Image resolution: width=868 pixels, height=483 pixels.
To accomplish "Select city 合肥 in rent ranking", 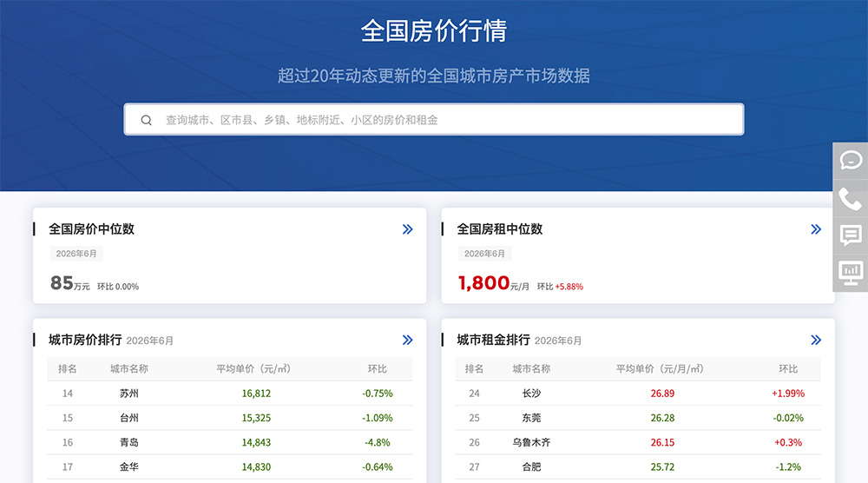I will click(531, 466).
